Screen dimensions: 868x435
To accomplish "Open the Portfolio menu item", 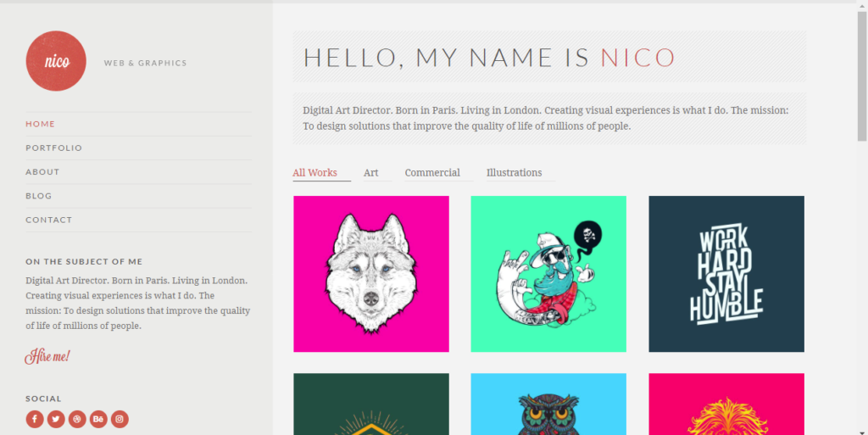I will pyautogui.click(x=53, y=148).
